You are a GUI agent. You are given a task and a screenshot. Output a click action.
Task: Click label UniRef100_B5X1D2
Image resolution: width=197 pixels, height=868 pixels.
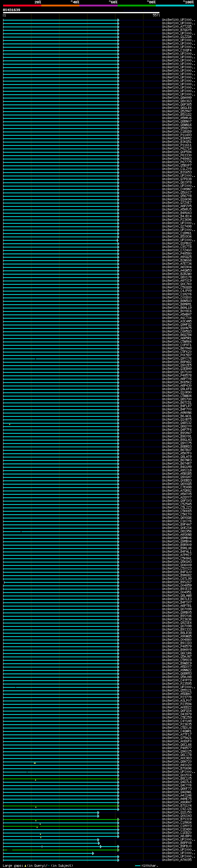[x=177, y=115]
